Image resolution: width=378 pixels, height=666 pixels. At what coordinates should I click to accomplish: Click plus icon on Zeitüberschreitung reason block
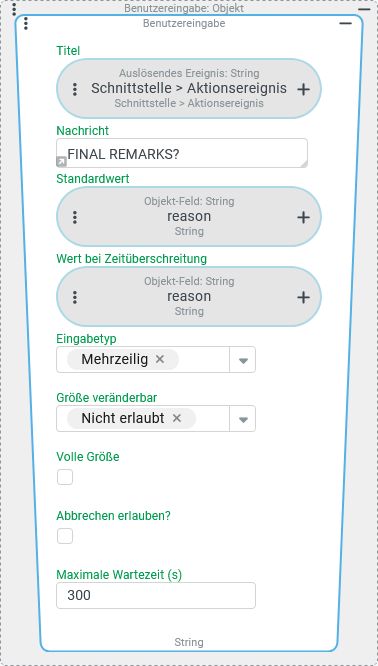point(303,297)
